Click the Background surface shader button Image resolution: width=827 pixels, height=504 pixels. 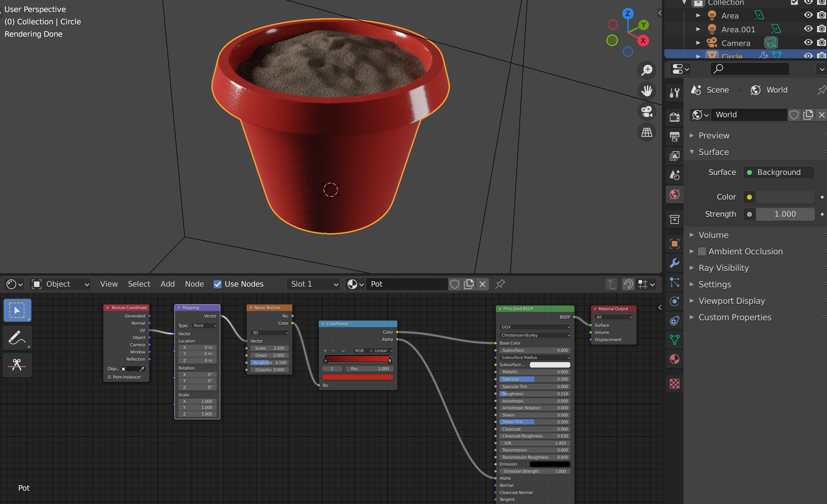click(x=779, y=172)
